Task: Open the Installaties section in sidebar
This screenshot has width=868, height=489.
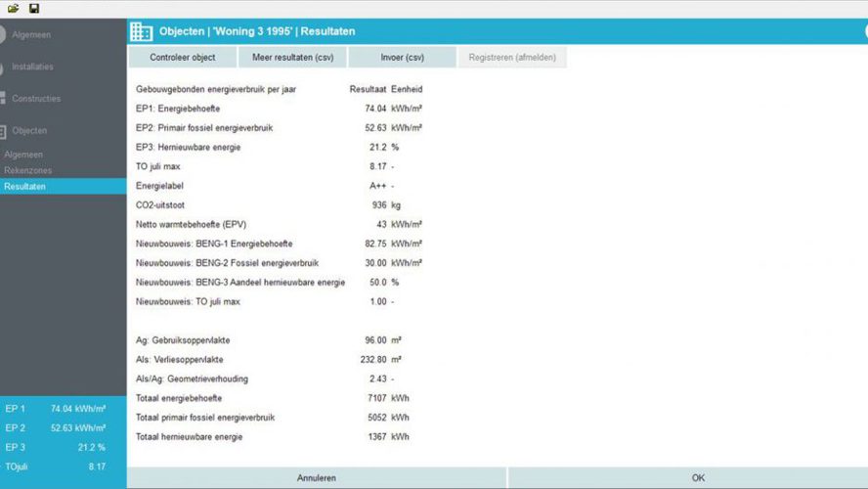Action: tap(33, 67)
